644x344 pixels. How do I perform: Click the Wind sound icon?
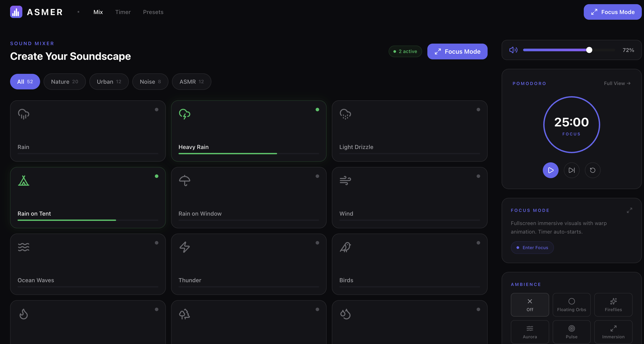click(x=345, y=181)
